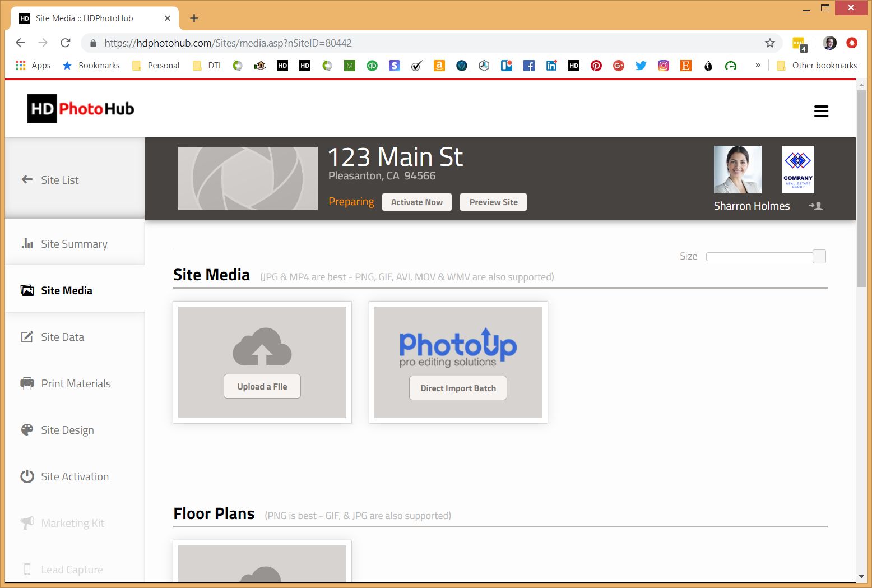This screenshot has height=588, width=872.
Task: Open the Bookmarks star folder
Action: pyautogui.click(x=91, y=66)
